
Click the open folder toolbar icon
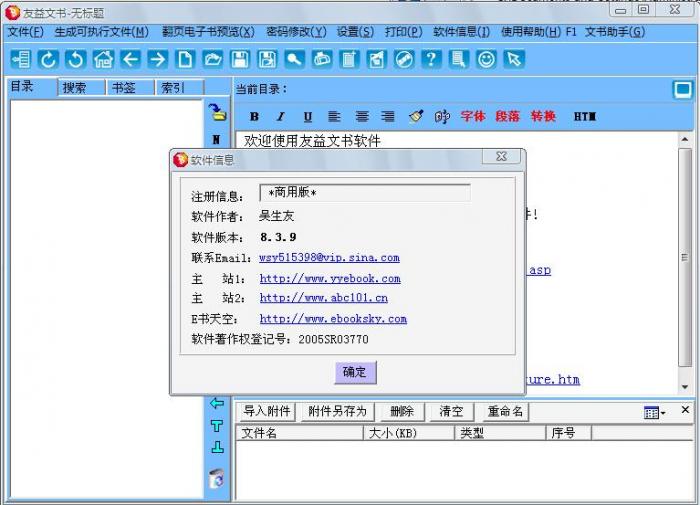212,59
